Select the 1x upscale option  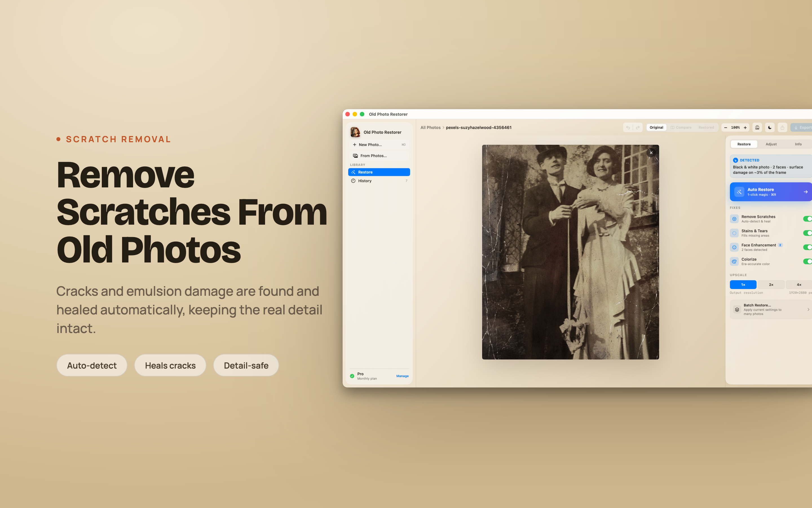[743, 284]
